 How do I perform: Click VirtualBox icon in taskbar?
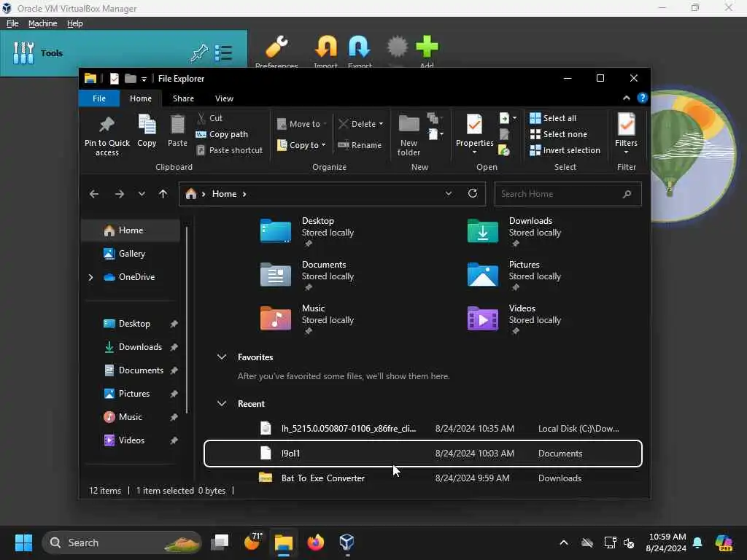tap(347, 542)
